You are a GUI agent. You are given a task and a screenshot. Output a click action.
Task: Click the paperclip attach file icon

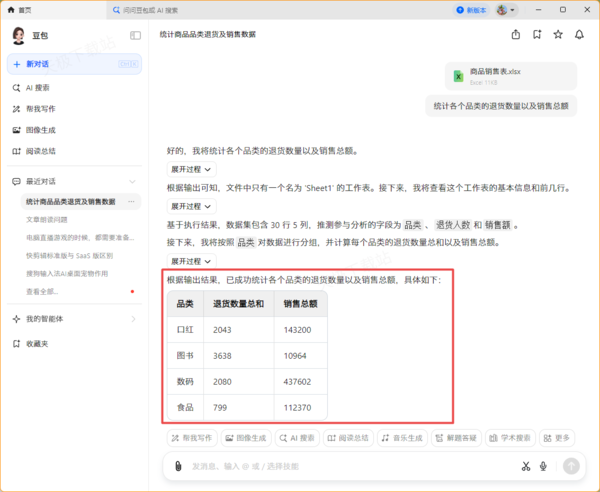point(178,466)
